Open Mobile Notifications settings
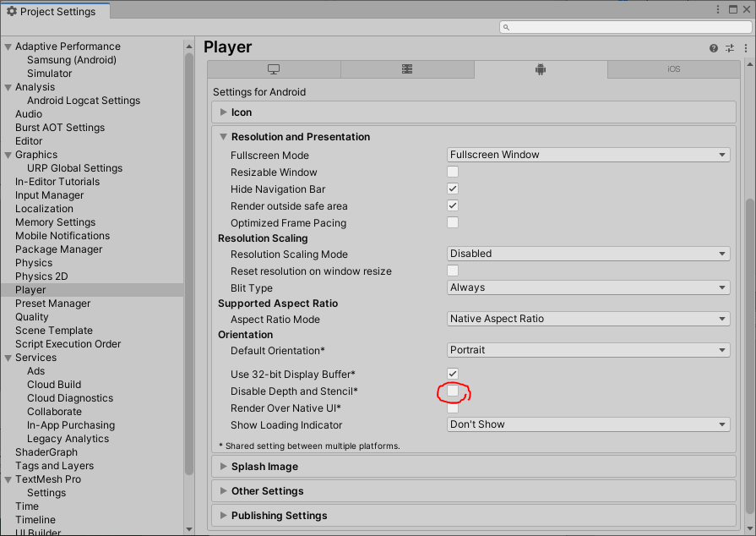 pos(63,235)
